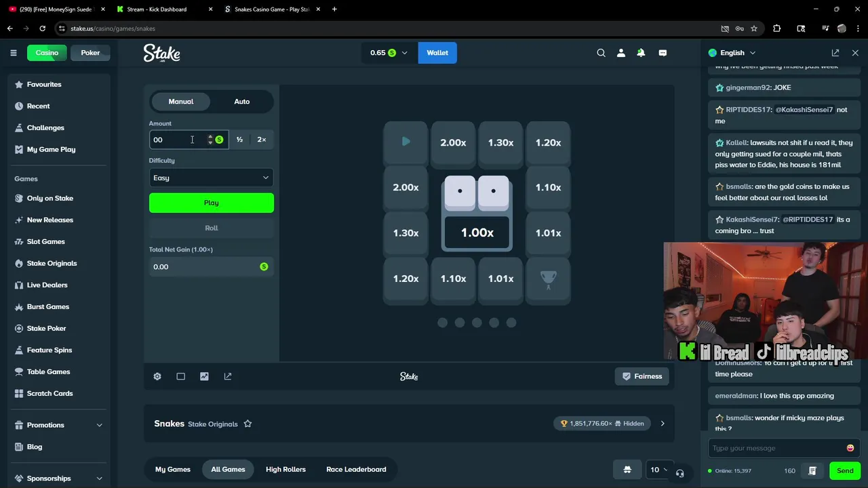Switch to Manual betting mode
Viewport: 868px width, 488px height.
click(x=181, y=102)
